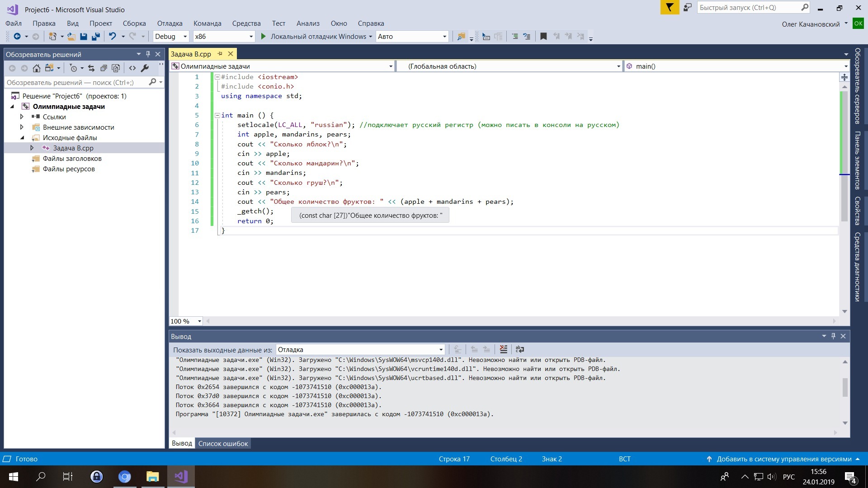Switch to the Список ошибок tab
Image resolution: width=868 pixels, height=488 pixels.
pos(223,444)
